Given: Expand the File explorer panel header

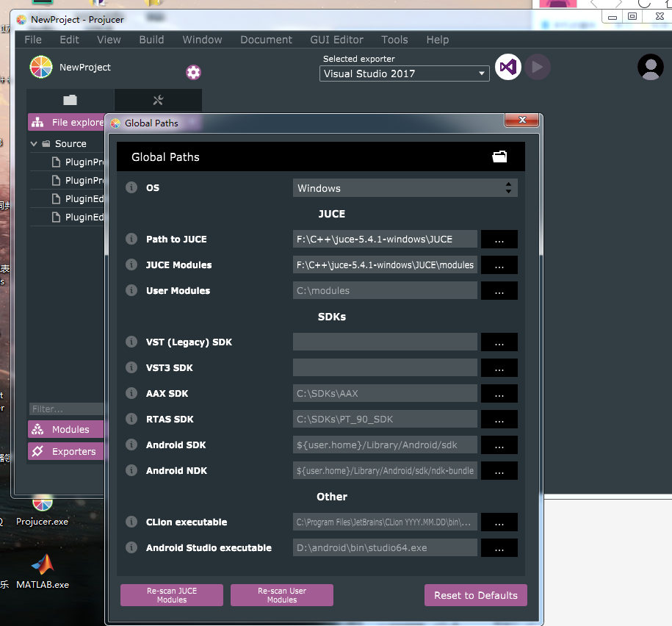Looking at the screenshot, I should pos(66,122).
